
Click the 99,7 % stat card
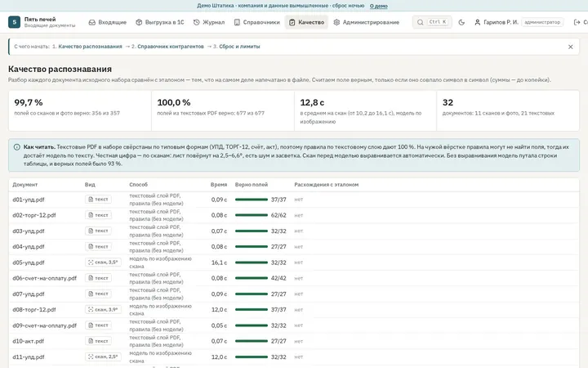click(x=80, y=110)
